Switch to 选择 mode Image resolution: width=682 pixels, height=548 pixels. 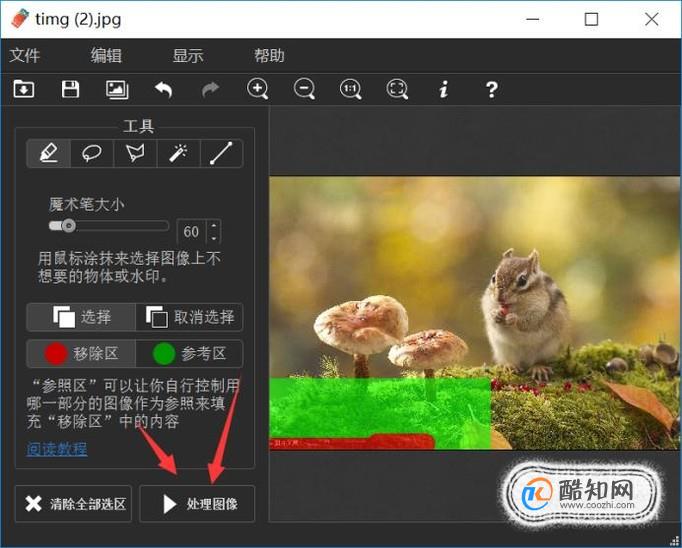pos(81,317)
